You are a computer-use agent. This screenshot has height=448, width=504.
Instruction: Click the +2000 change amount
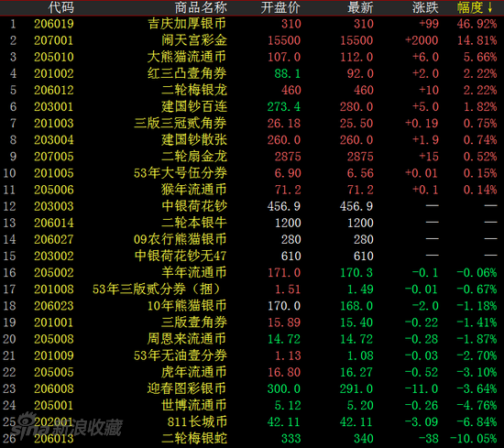422,40
